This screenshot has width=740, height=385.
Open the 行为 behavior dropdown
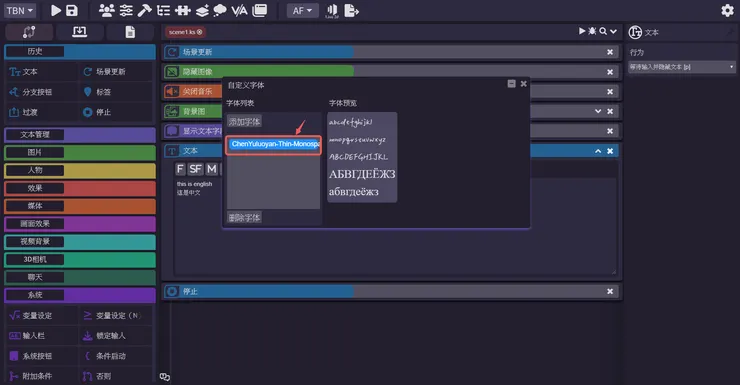pyautogui.click(x=681, y=67)
